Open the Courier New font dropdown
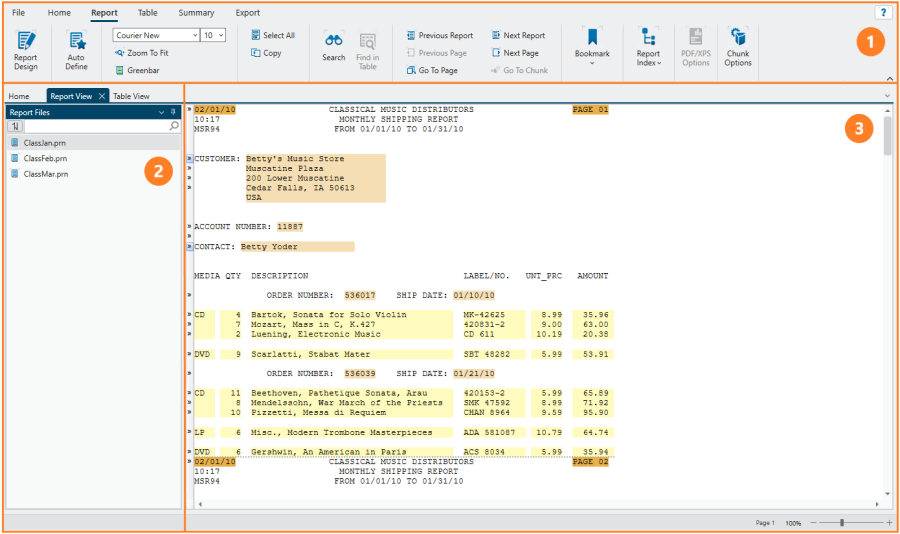Screen dimensions: 900x534 tap(156, 35)
